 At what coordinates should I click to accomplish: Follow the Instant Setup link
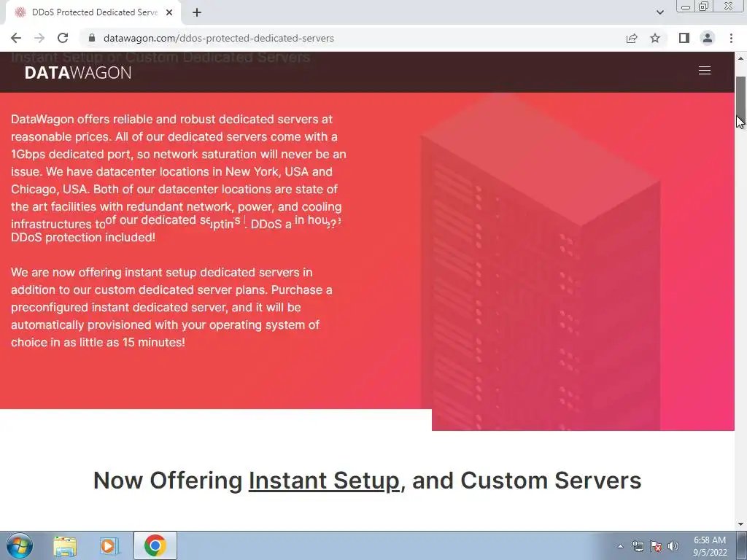click(x=324, y=481)
